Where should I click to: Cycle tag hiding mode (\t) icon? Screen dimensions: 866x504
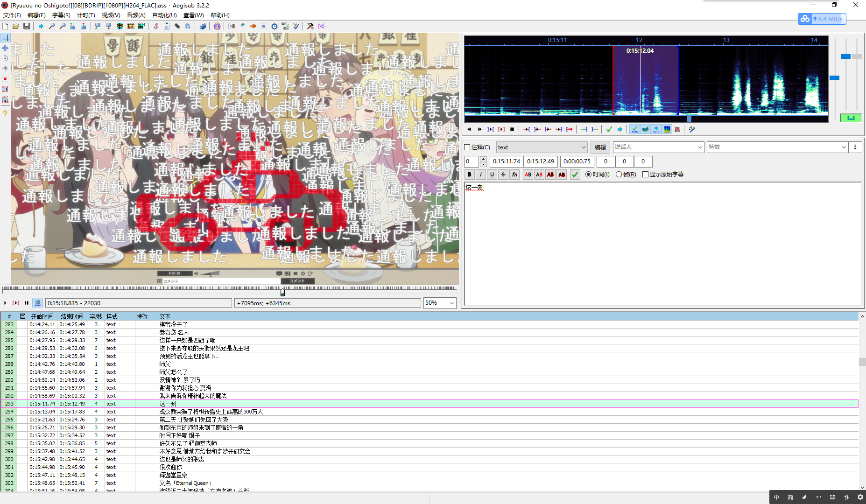[321, 26]
